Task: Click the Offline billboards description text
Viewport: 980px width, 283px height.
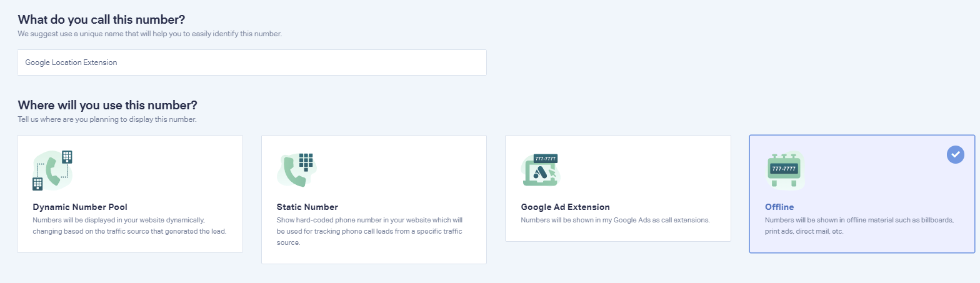Action: click(859, 226)
